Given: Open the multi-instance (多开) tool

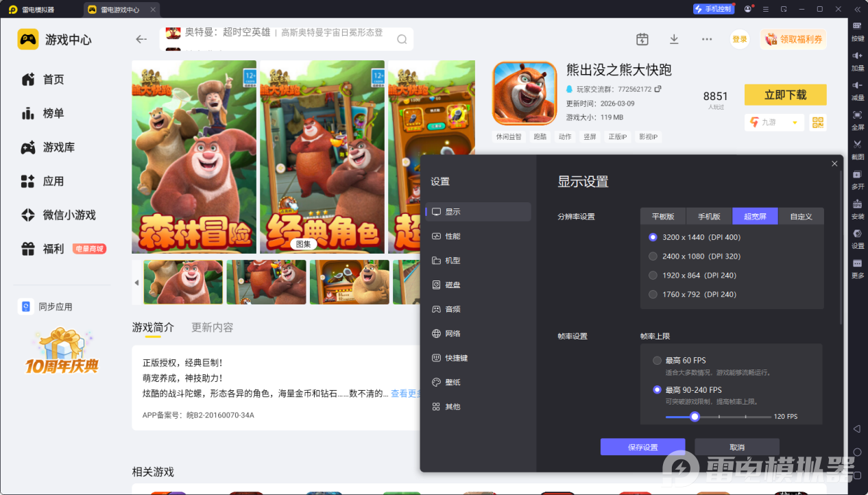Looking at the screenshot, I should click(857, 175).
